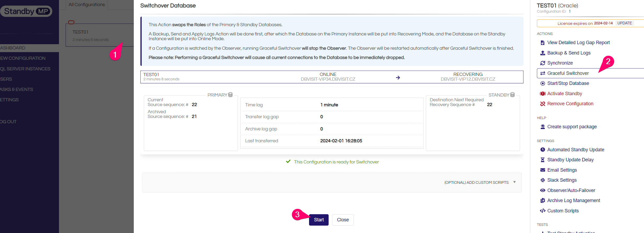Open Automated Standby Update settings
The width and height of the screenshot is (644, 233).
pyautogui.click(x=576, y=150)
